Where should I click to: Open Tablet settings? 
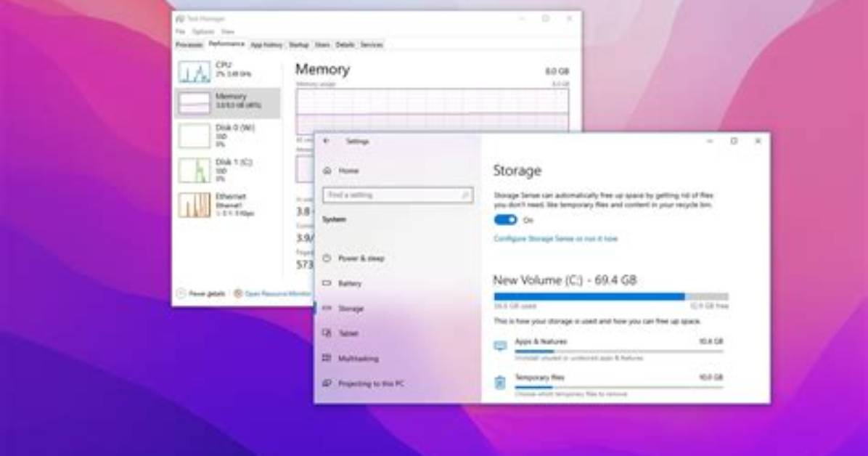point(340,333)
